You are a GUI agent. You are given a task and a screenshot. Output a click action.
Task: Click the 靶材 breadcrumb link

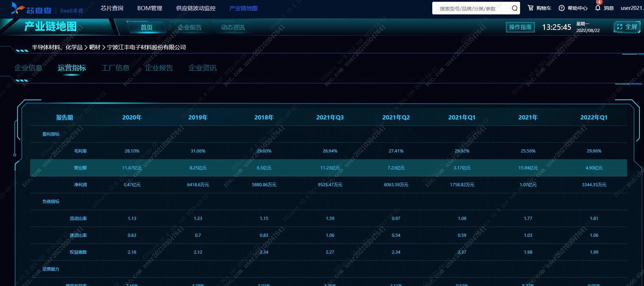pyautogui.click(x=94, y=47)
